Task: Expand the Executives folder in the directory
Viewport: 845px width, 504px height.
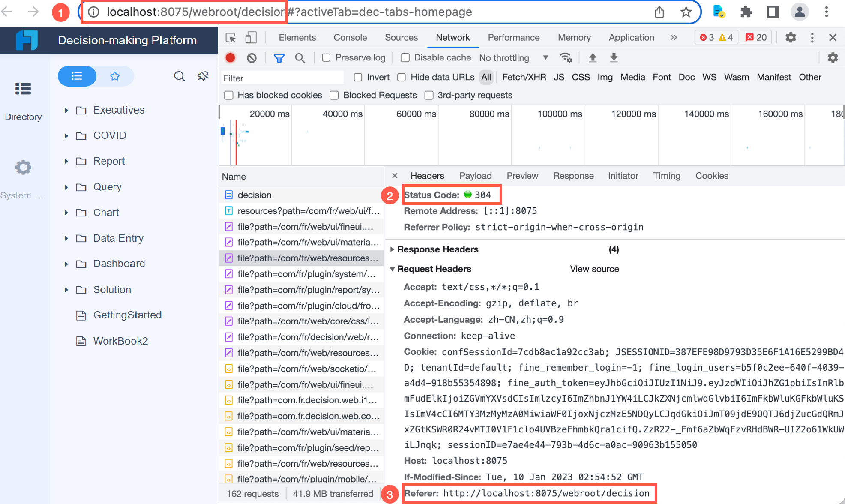Action: [x=66, y=110]
